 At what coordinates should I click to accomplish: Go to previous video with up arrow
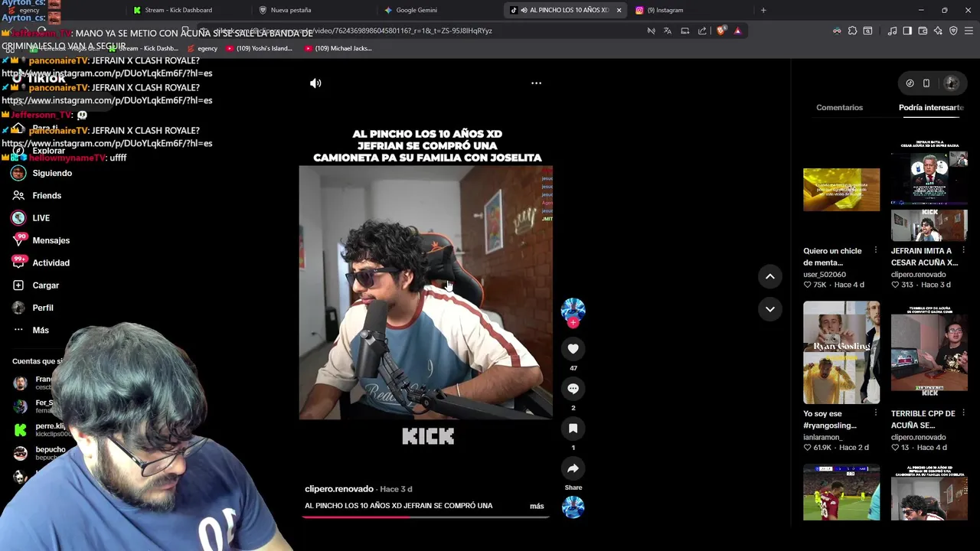point(770,276)
